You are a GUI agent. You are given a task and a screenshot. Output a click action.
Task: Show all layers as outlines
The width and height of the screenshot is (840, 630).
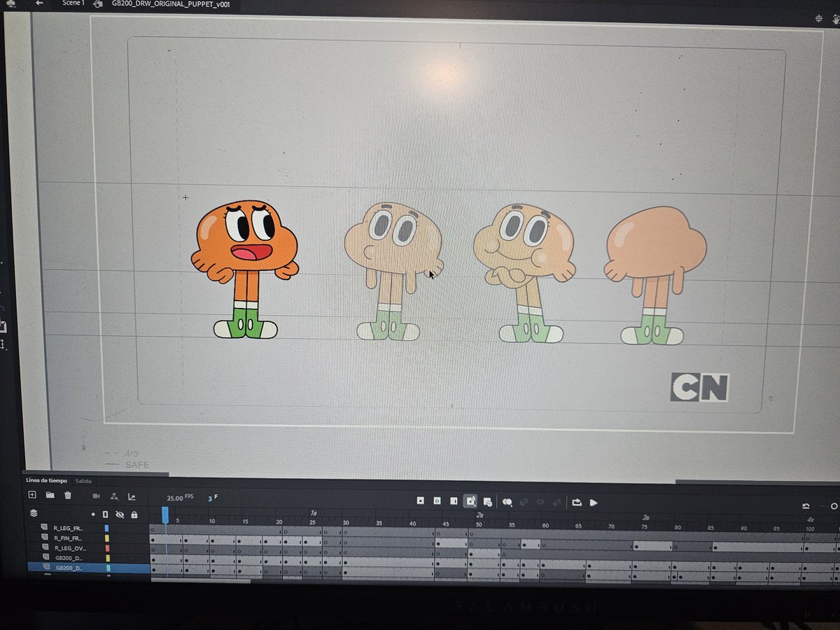point(106,514)
